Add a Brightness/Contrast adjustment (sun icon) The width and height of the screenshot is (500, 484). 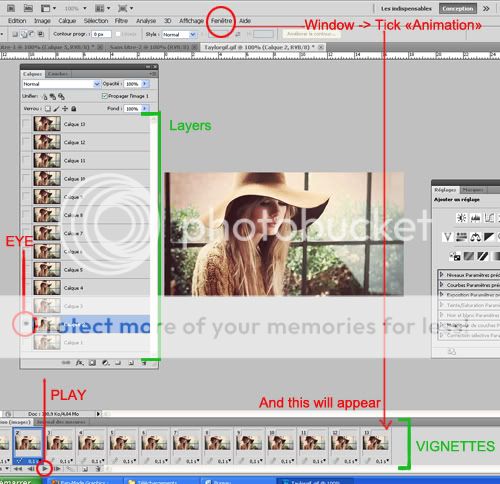(x=462, y=218)
